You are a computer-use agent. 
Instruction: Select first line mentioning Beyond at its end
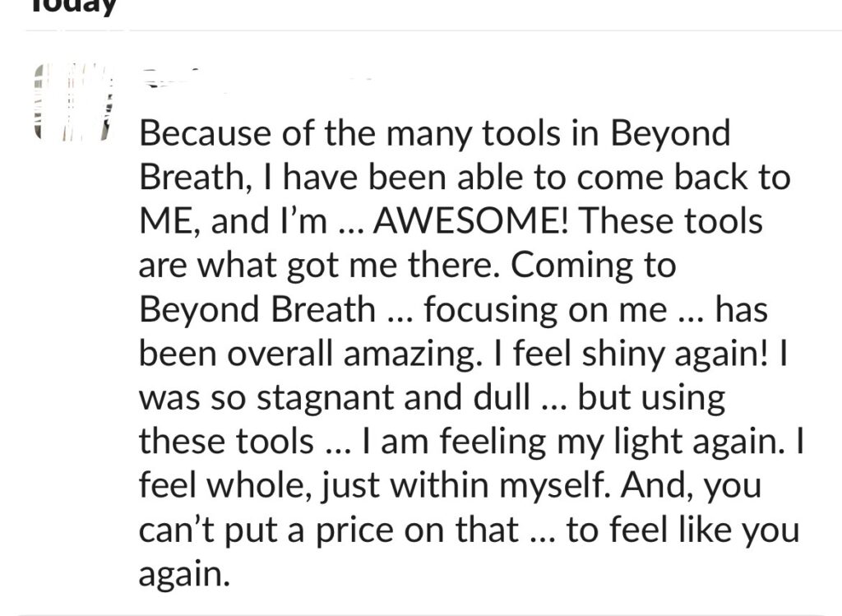[x=435, y=132]
